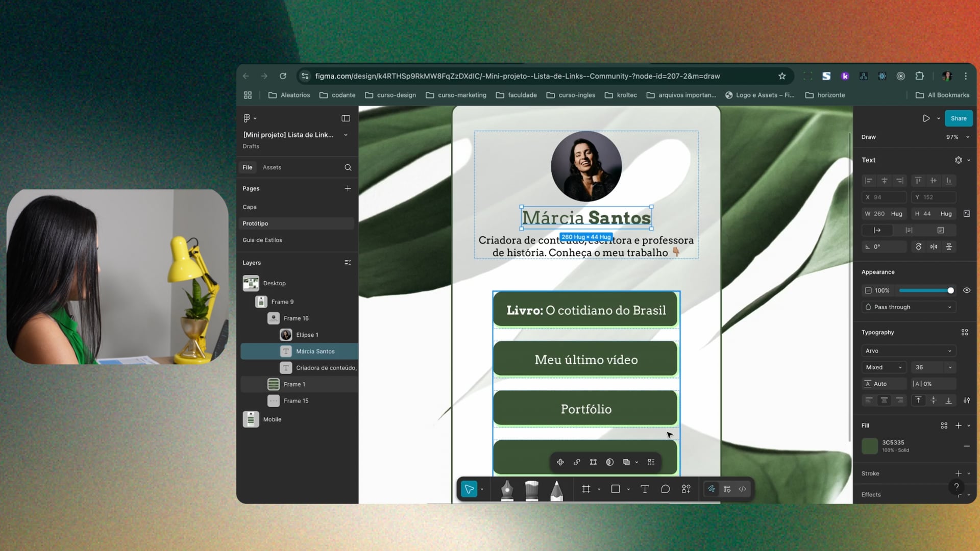Select the Text tool in toolbar
The image size is (980, 551).
tap(645, 489)
